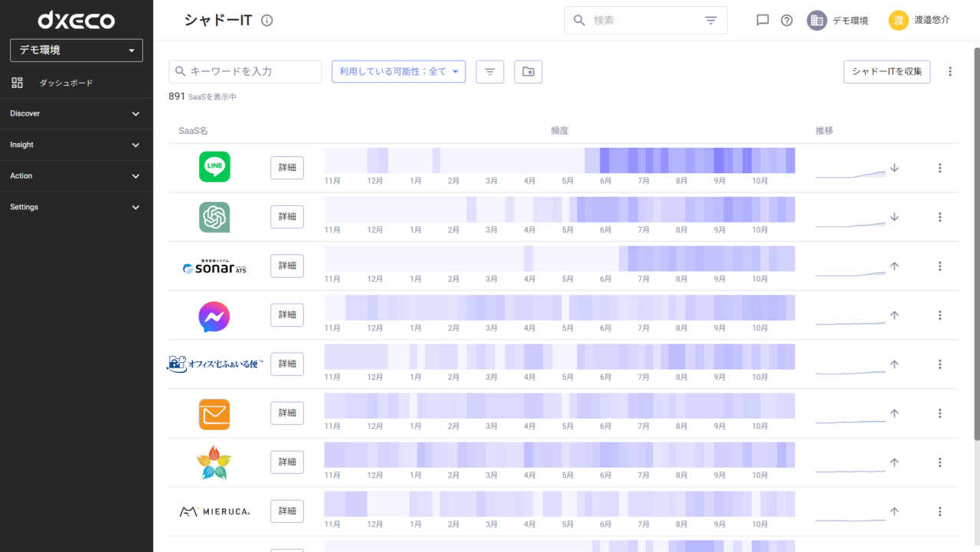
Task: Open the 利用している可能性：全て dropdown
Action: (x=398, y=71)
